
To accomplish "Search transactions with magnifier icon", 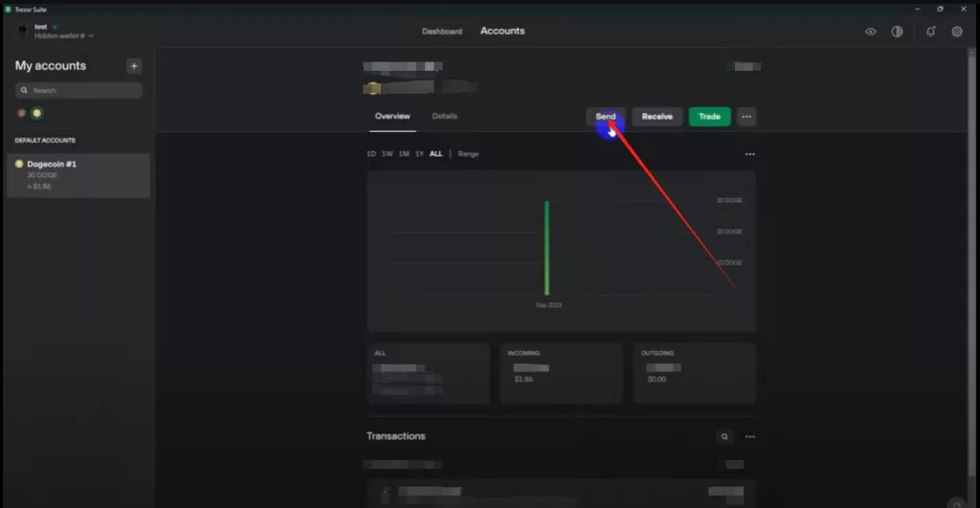I will point(724,436).
